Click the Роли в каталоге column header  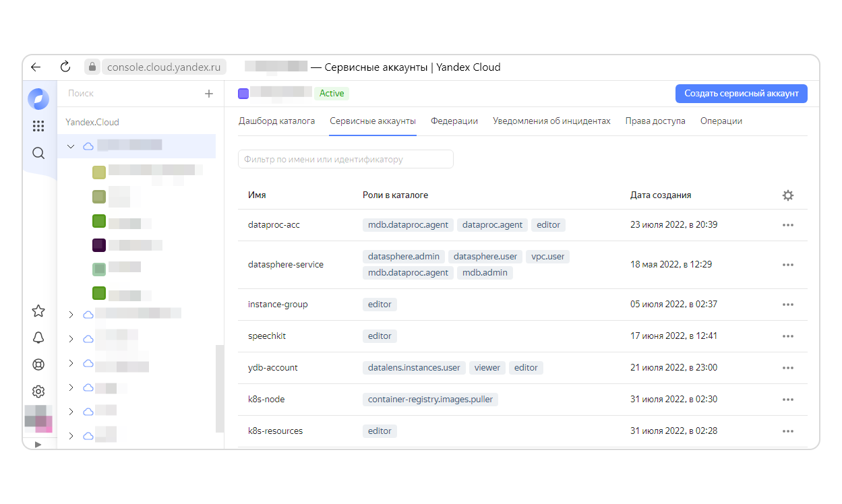tap(396, 195)
